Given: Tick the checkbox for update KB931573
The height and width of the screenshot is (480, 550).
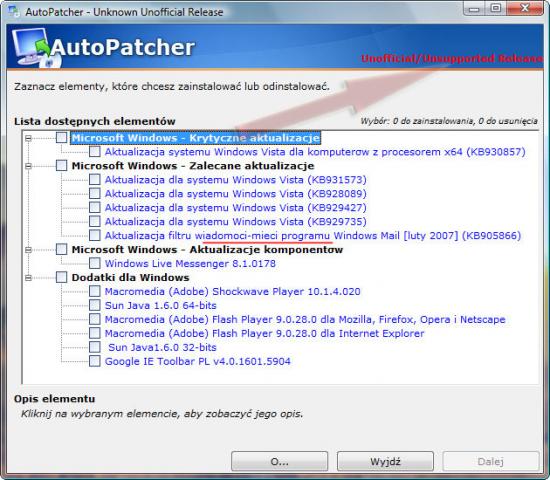Looking at the screenshot, I should click(95, 179).
